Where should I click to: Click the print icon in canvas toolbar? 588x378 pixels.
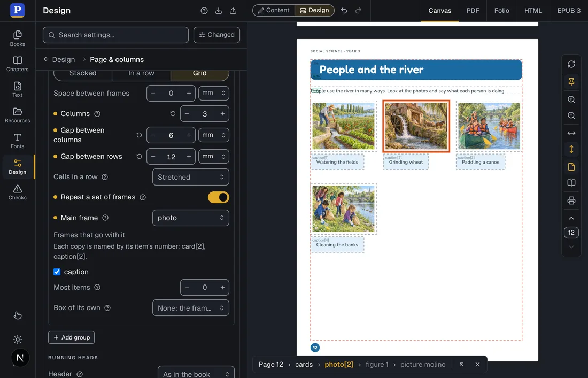571,200
